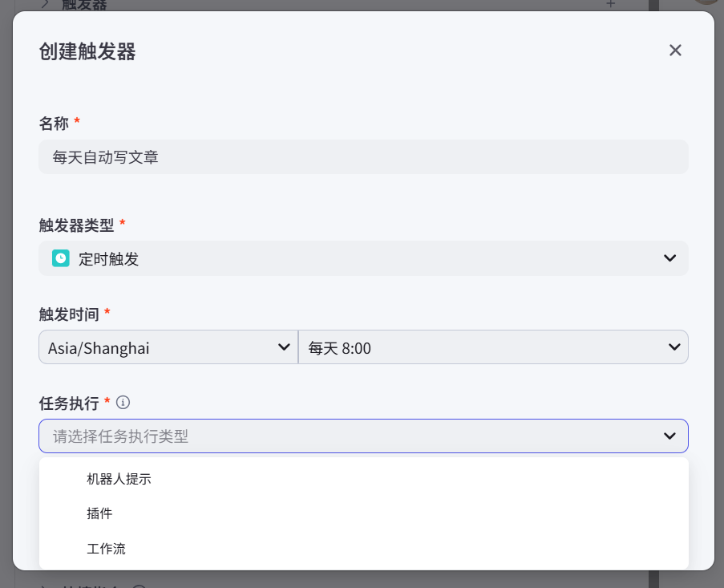Click the schedule time dropdown chevron
This screenshot has height=588, width=724.
pyautogui.click(x=674, y=347)
